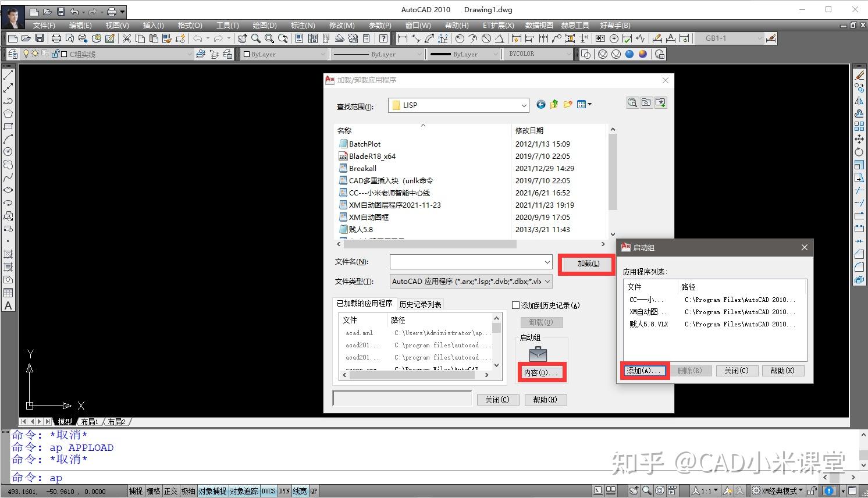Select the Line tool in draw toolbar

tap(8, 76)
